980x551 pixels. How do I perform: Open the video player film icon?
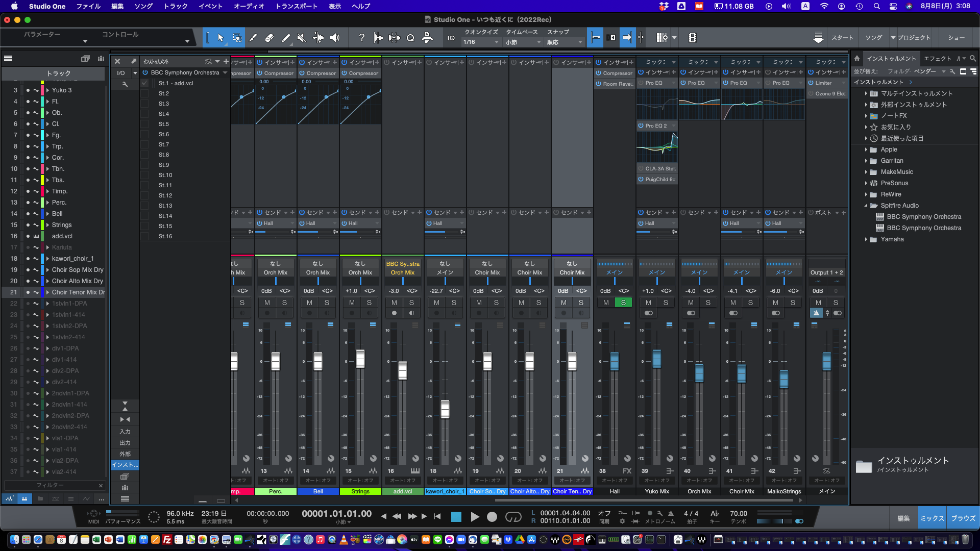point(693,38)
